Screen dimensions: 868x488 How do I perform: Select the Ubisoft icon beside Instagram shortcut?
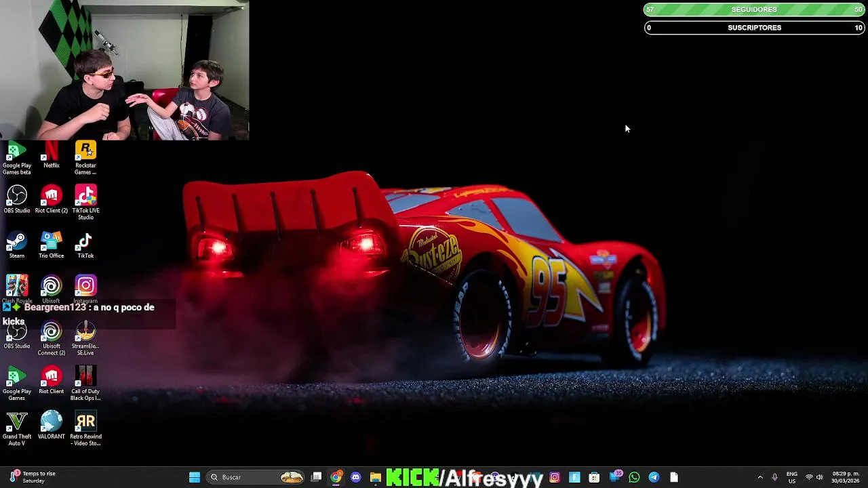[52, 289]
